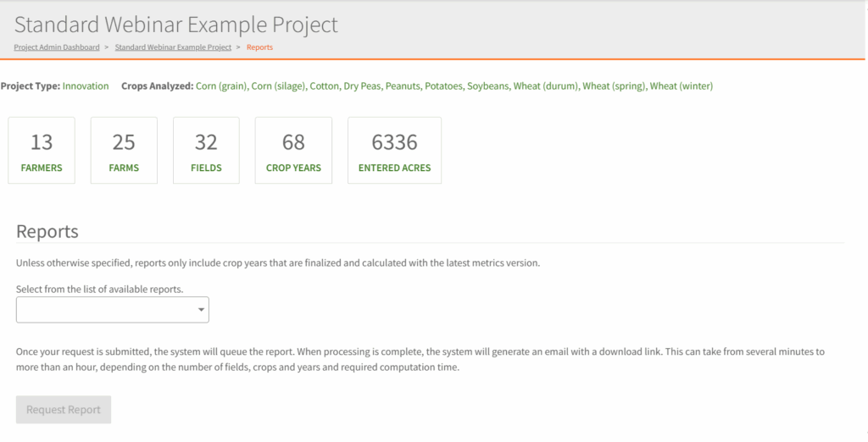Click Potatoes in the crops list

tap(446, 86)
